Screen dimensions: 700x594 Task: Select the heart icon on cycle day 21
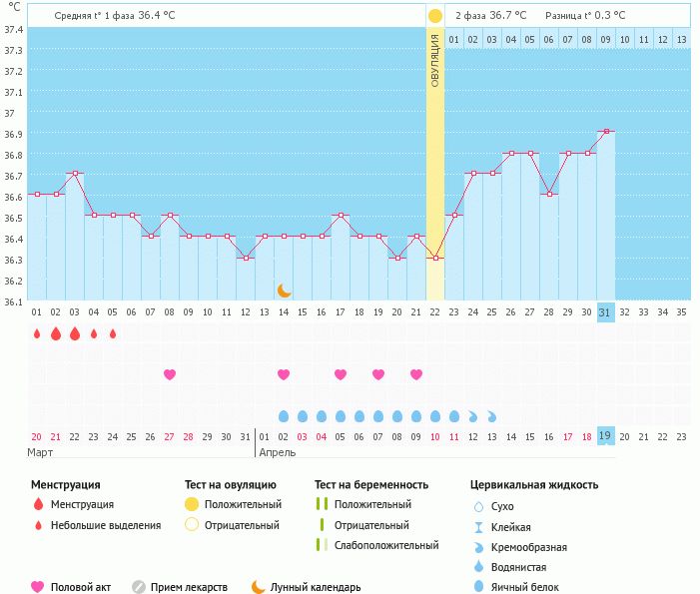(x=416, y=374)
